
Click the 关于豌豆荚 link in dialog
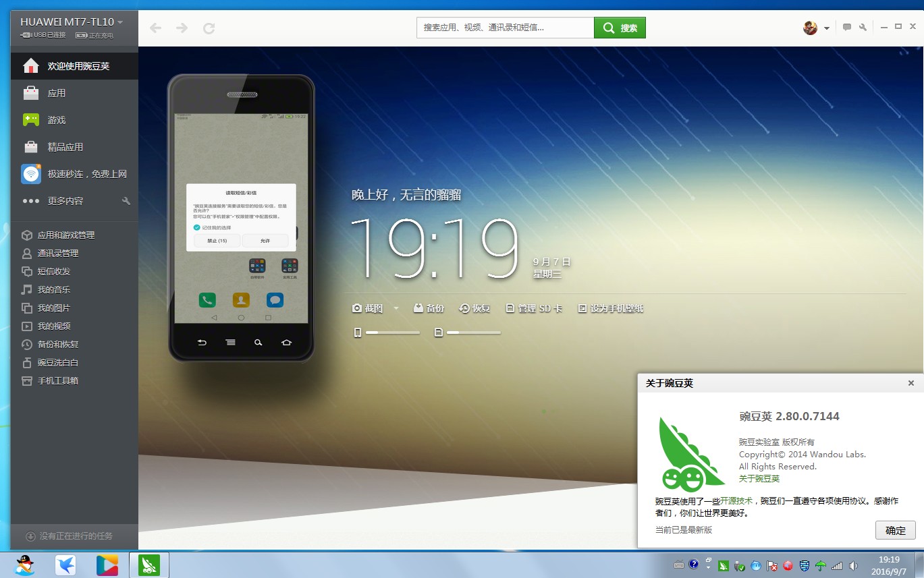point(759,479)
